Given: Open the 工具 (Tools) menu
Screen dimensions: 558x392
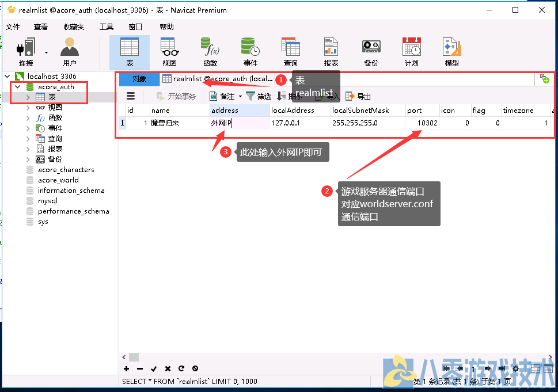Looking at the screenshot, I should 107,26.
